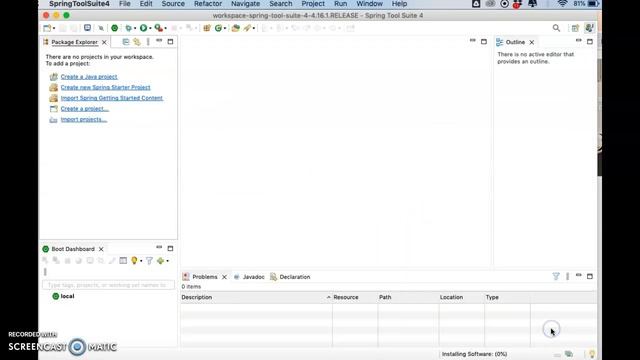Open the Navigate menu
This screenshot has width=640, height=360.
245,4
